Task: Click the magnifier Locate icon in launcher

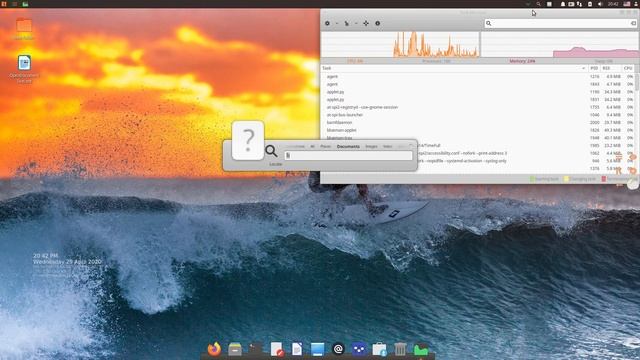Action: 271,151
